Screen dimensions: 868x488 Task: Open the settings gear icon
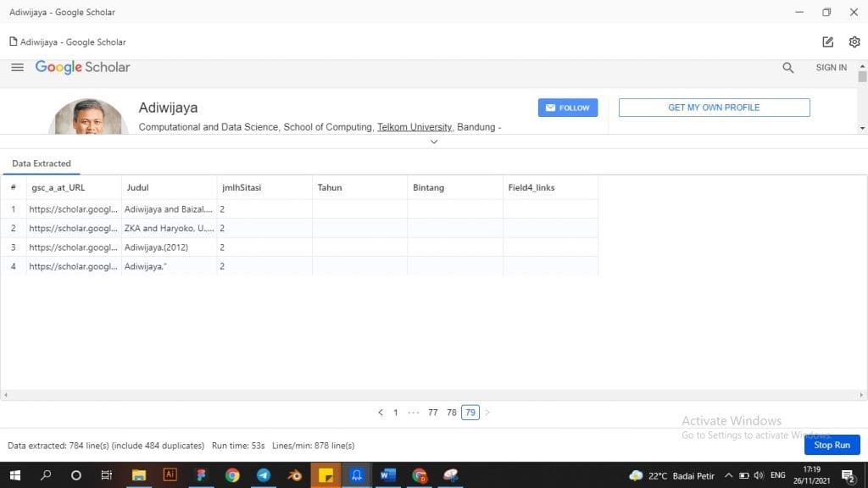tap(854, 42)
